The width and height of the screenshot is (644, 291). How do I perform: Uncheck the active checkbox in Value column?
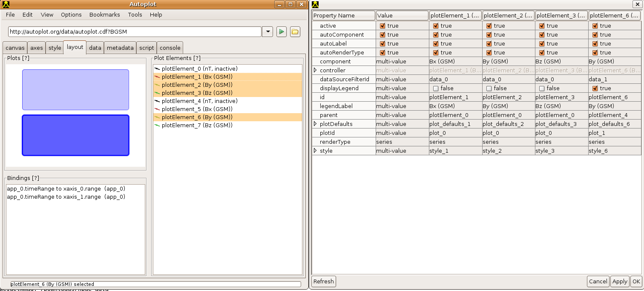coord(382,26)
